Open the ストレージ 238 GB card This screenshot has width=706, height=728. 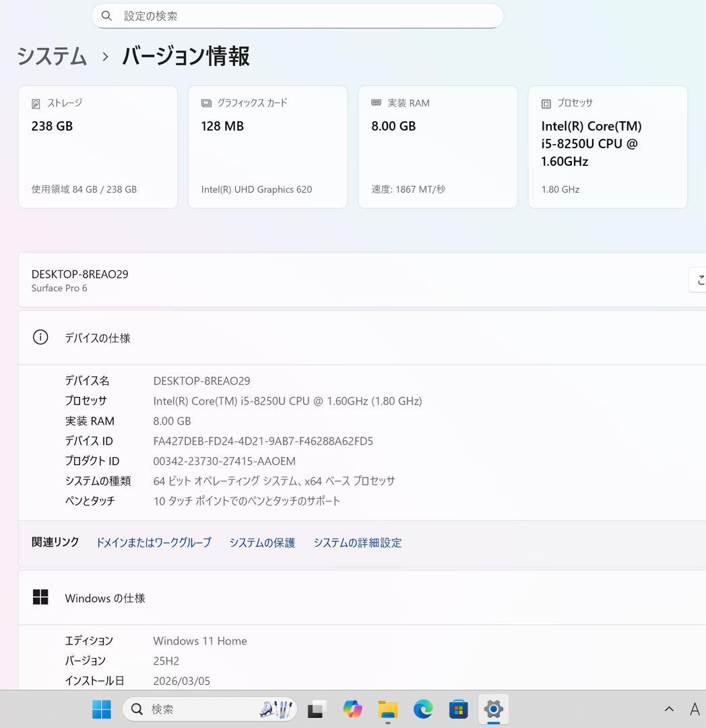(x=98, y=147)
